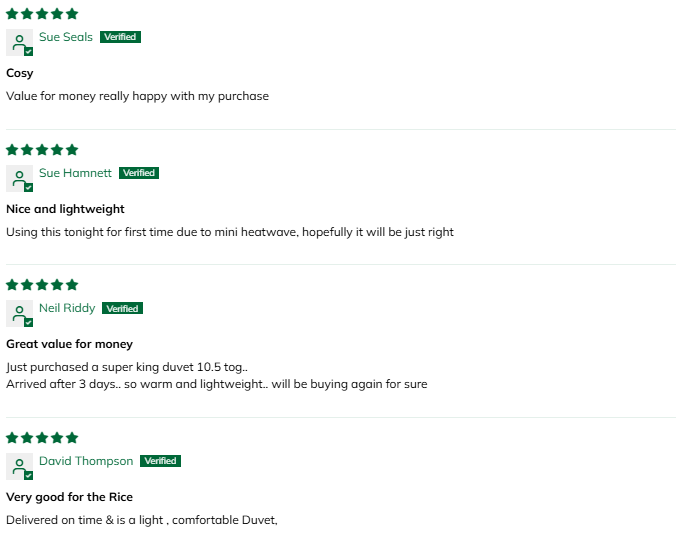Click the star rating above David Thompson

point(42,438)
